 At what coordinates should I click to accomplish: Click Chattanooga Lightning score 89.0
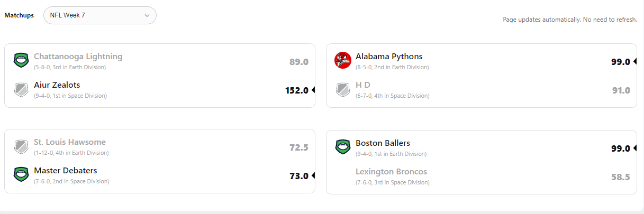click(x=298, y=62)
